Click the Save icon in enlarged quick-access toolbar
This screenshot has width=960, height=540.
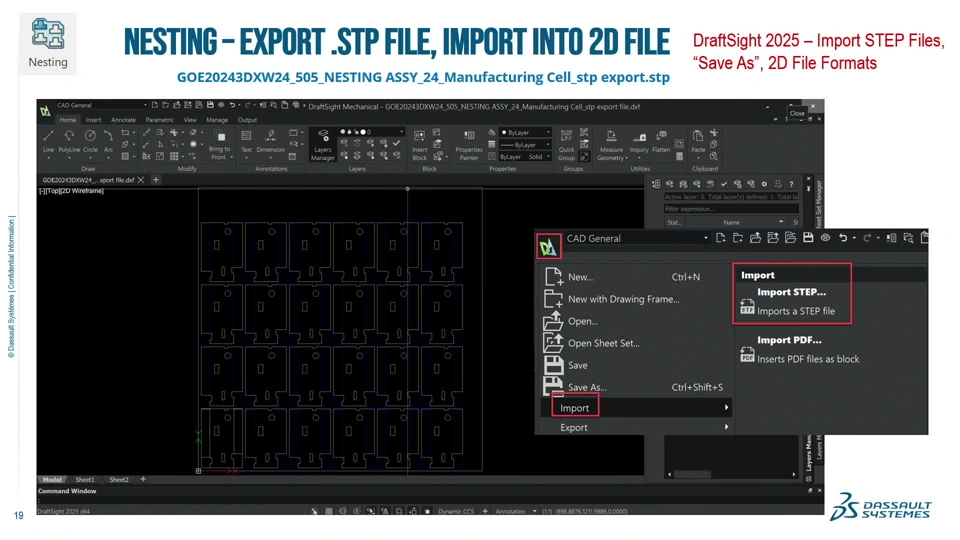coord(808,238)
